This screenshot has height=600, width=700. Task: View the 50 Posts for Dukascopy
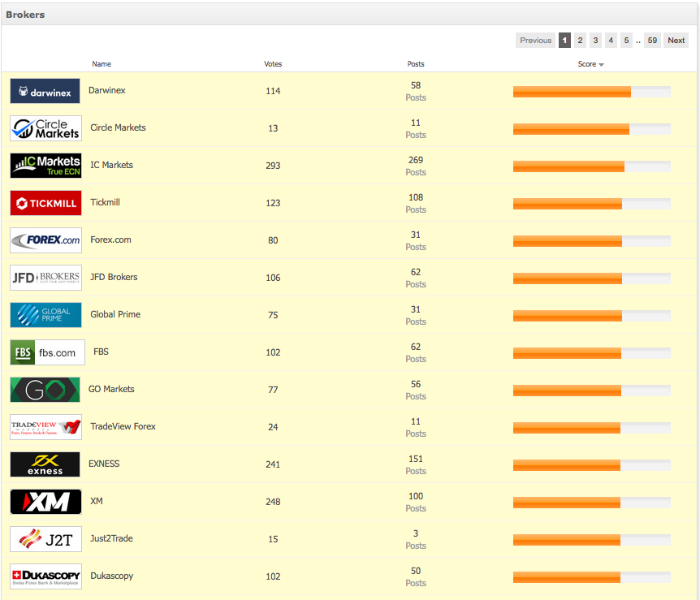coord(416,576)
